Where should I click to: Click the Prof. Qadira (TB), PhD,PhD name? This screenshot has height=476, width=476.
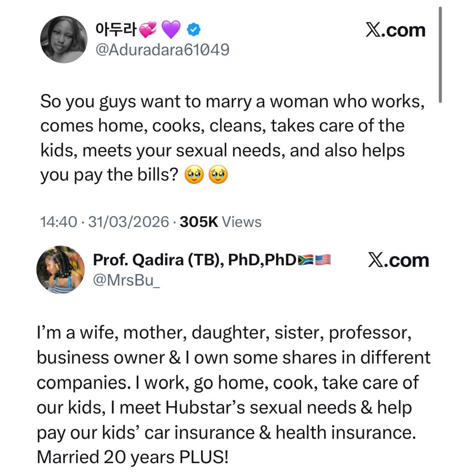click(194, 260)
